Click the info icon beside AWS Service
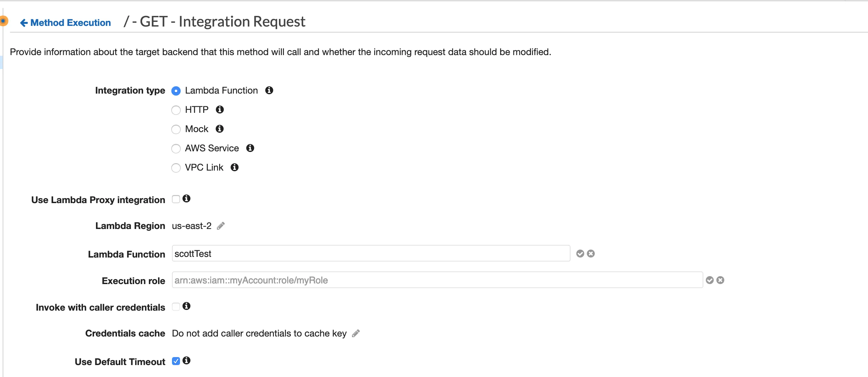 [x=250, y=148]
